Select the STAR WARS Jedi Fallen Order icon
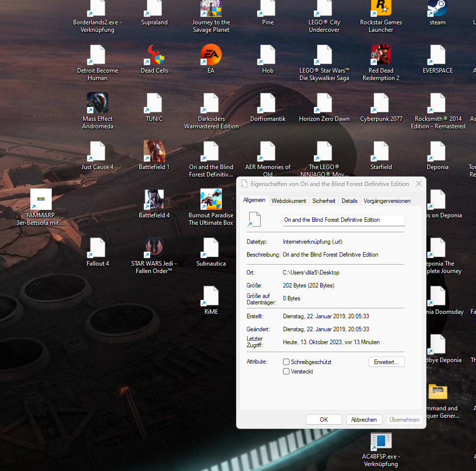Viewport: 476px width, 471px height. click(154, 248)
